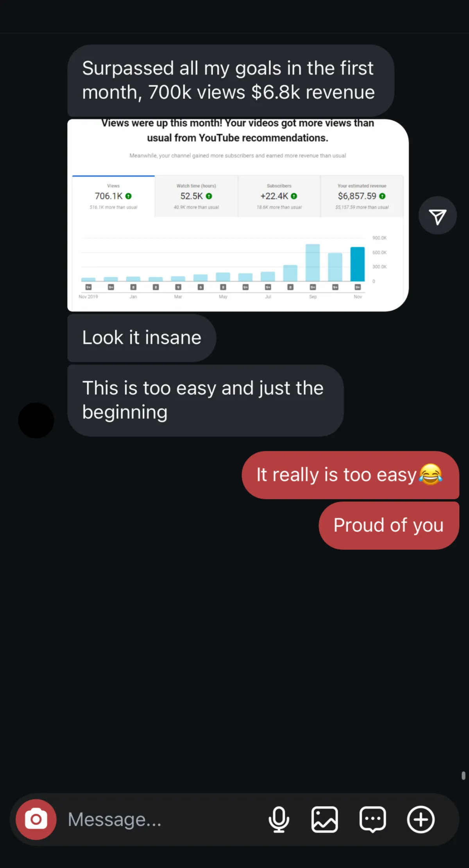Tap the Watch time 52.5K tab

point(196,196)
